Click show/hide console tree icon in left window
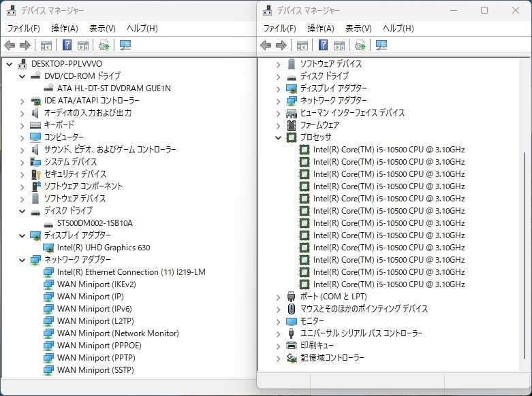 pyautogui.click(x=46, y=45)
